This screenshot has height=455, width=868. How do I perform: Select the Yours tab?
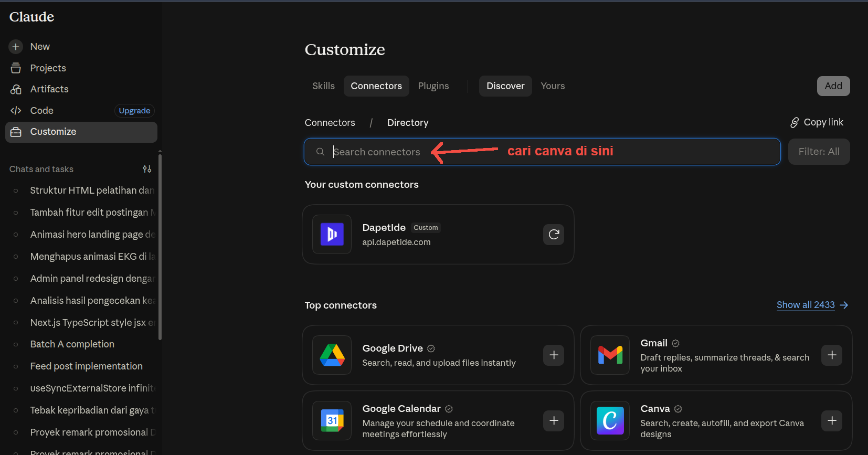pos(553,86)
